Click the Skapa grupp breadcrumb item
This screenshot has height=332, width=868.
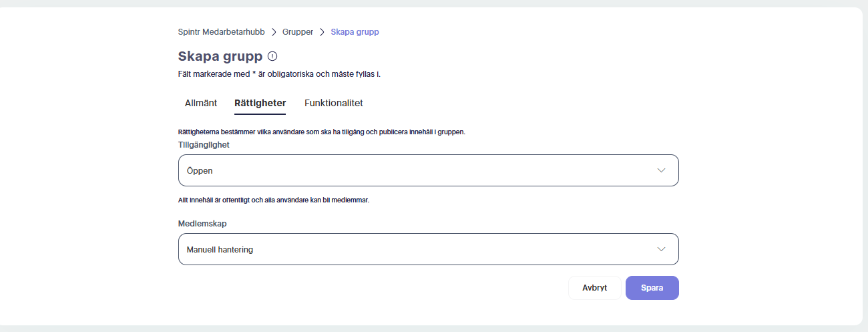355,31
